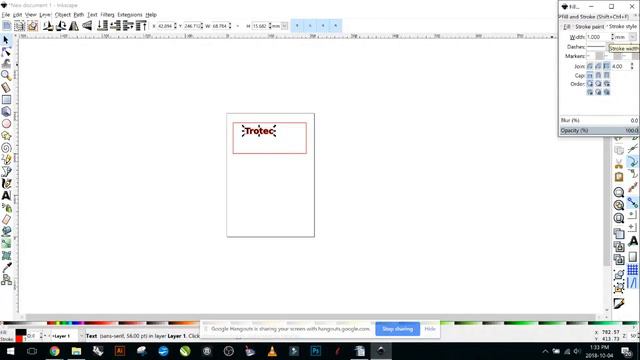Open the File menu
Viewport: 640px width, 360px height.
[x=5, y=15]
